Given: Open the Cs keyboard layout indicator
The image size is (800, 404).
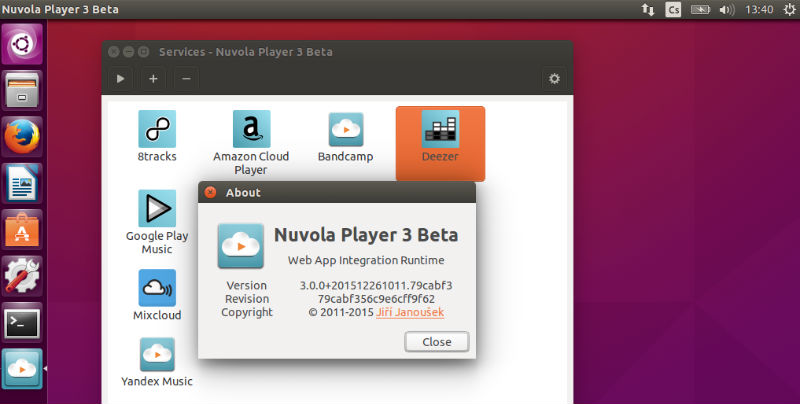Looking at the screenshot, I should pos(673,9).
